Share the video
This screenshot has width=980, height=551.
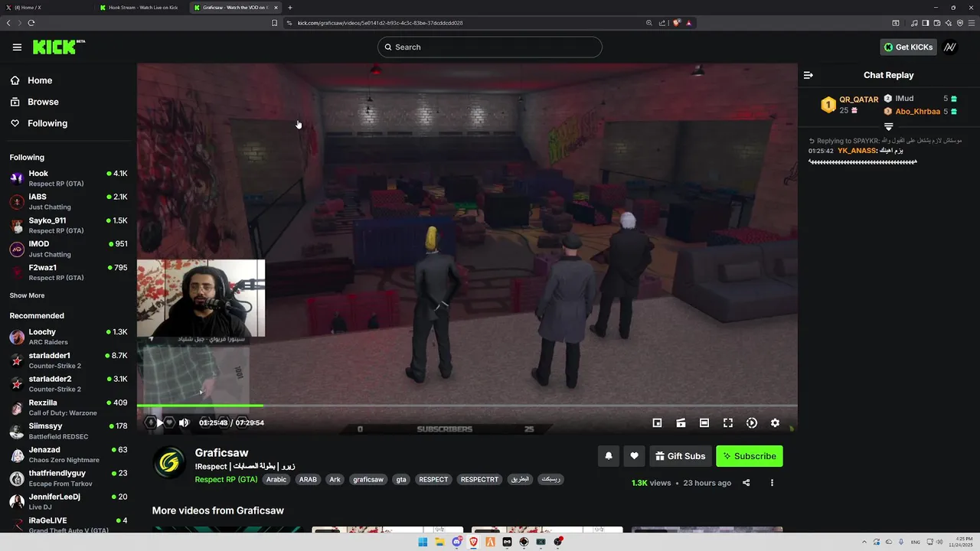tap(746, 483)
